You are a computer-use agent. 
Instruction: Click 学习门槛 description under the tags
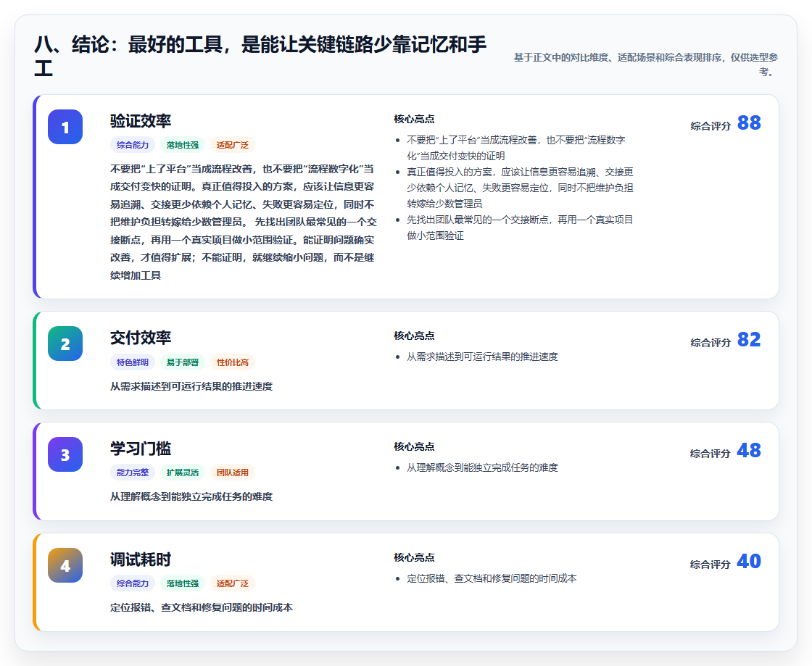pos(191,496)
